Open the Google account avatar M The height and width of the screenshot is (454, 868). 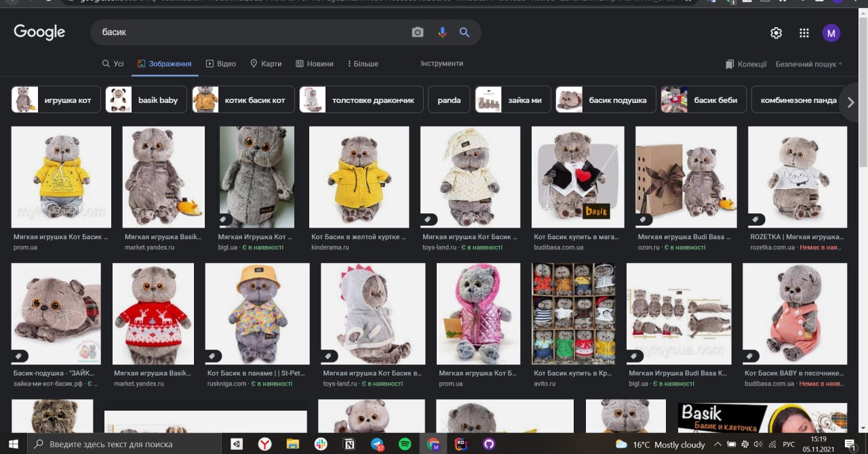click(831, 33)
